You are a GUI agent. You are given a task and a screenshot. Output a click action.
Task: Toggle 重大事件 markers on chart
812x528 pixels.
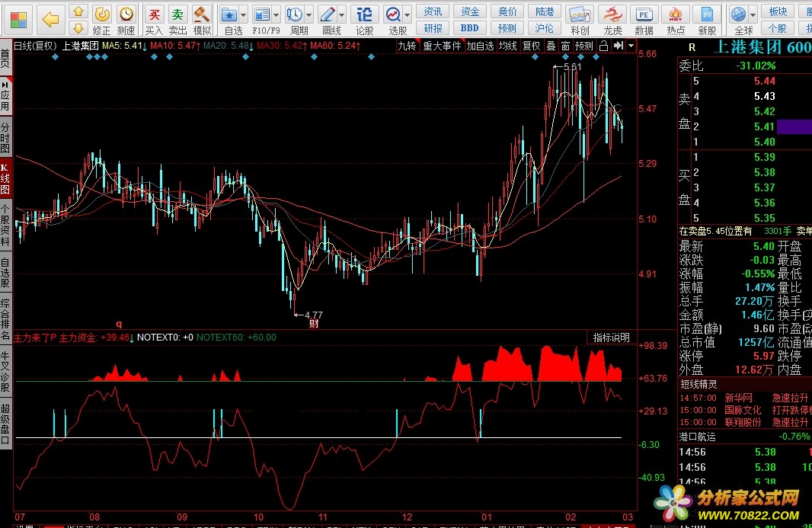pos(442,46)
